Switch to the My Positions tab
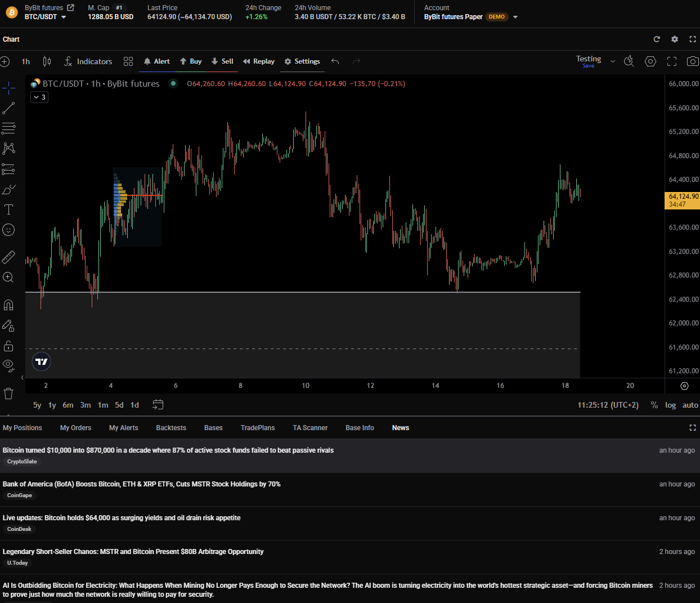 point(23,428)
